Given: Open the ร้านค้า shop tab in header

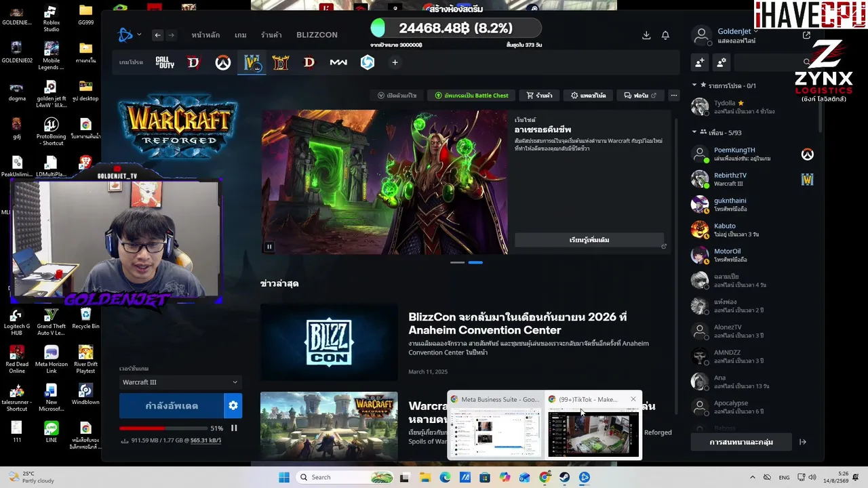Looking at the screenshot, I should click(271, 35).
